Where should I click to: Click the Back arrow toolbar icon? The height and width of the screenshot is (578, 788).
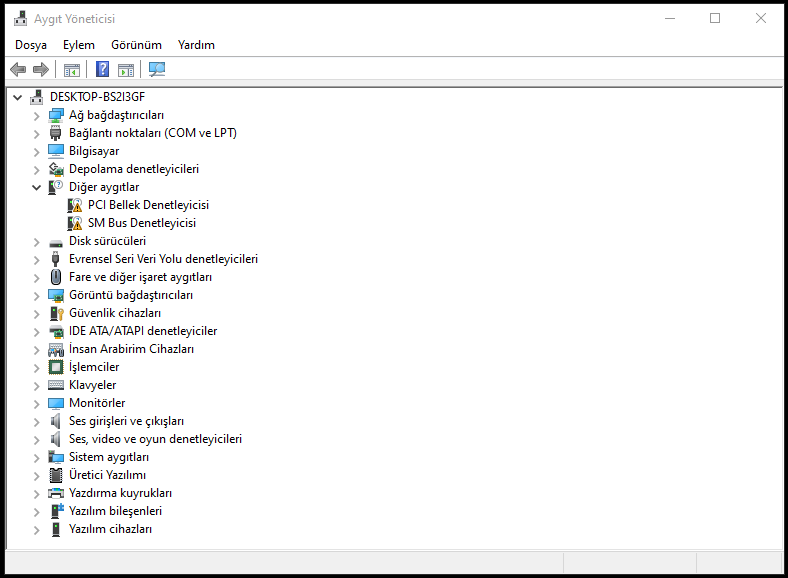(18, 69)
